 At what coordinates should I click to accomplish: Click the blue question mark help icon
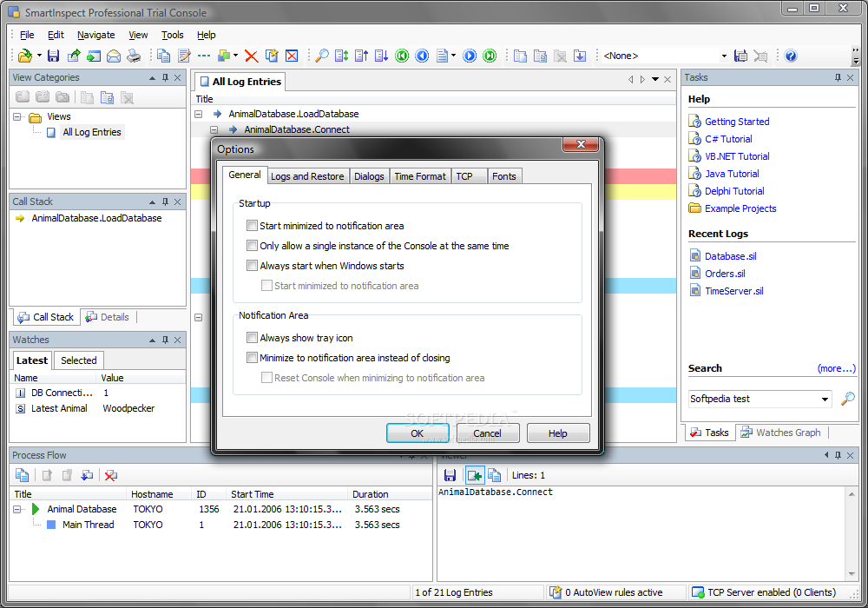click(x=791, y=56)
